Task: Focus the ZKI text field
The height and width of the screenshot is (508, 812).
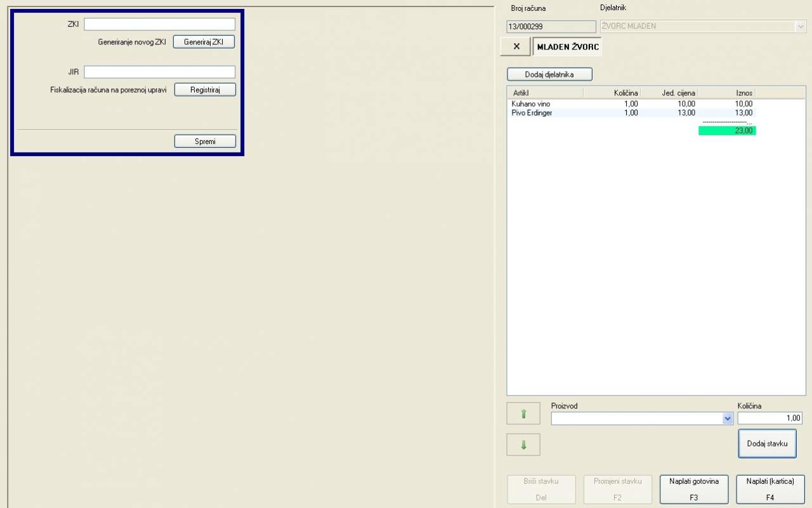Action: [x=159, y=24]
